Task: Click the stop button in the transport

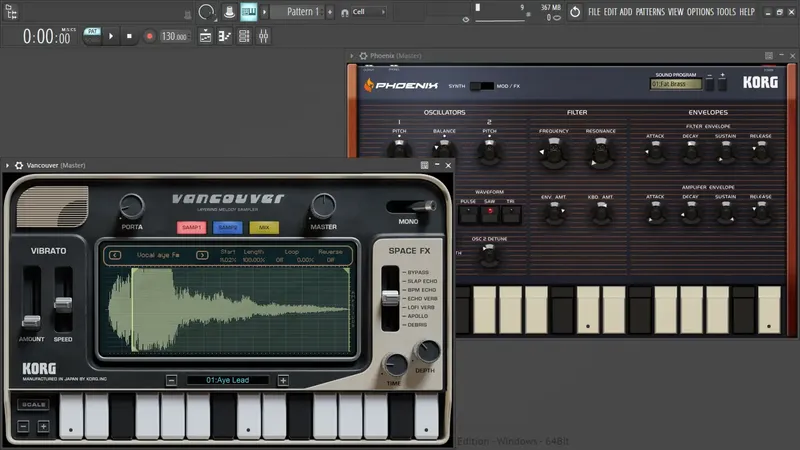Action: pyautogui.click(x=129, y=36)
